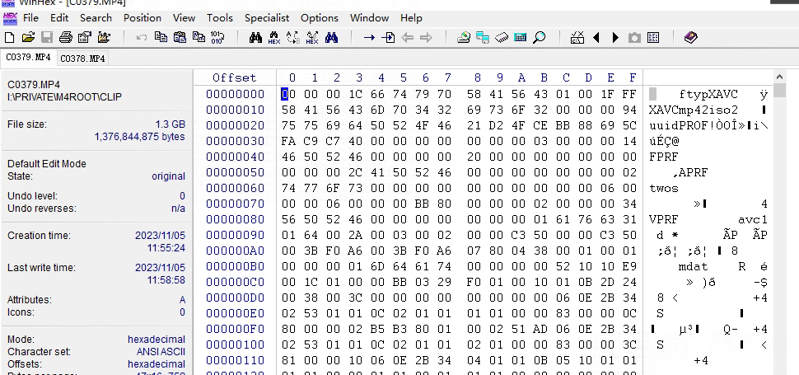Click the 101/010 Modify Data icon
799x375 pixels.
click(217, 37)
